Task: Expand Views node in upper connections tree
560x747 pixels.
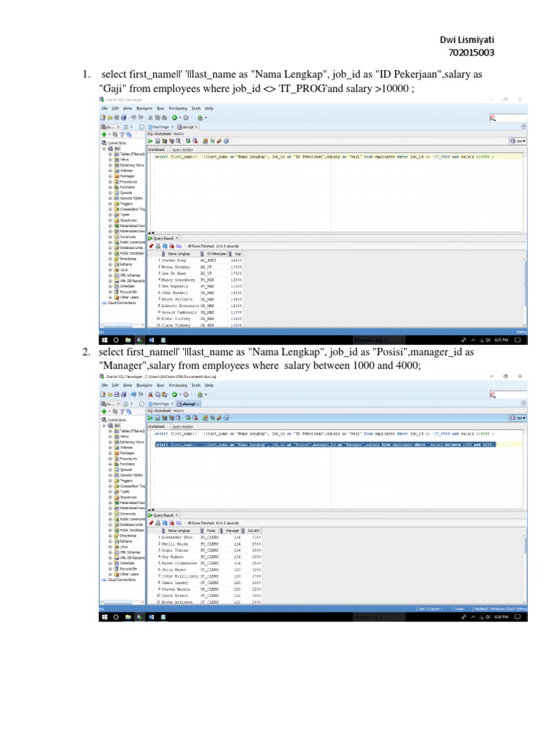Action: pos(111,160)
